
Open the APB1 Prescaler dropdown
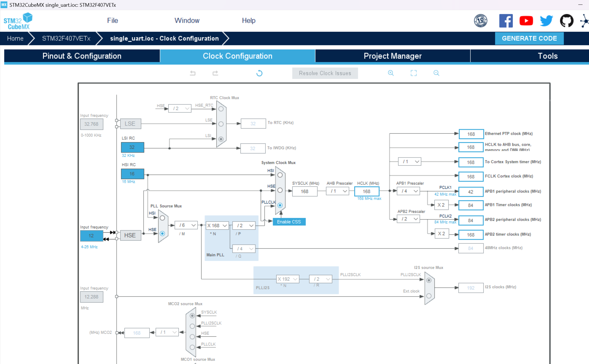point(408,191)
